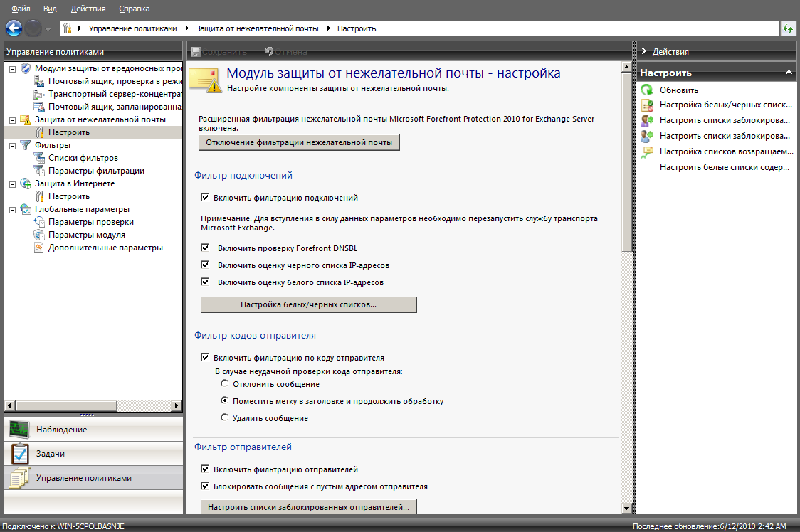Collapse the Глобальные параметры tree node

pyautogui.click(x=12, y=209)
